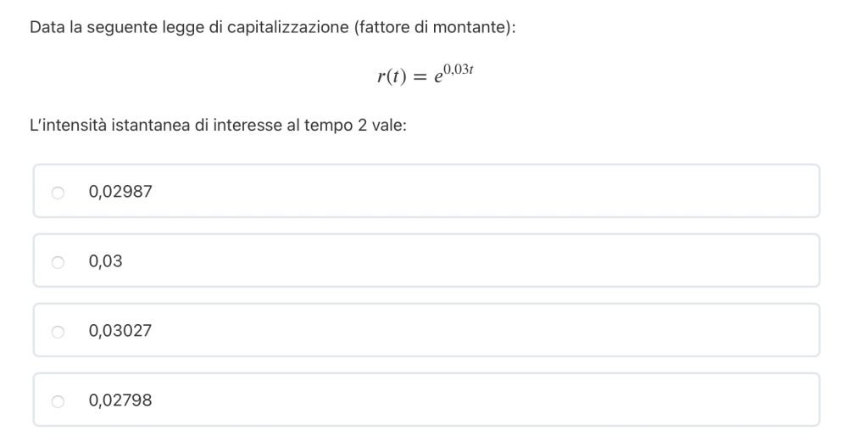Screen dimensions: 868x448
Task: Choose the 0,03 radio button
Action: click(x=58, y=262)
